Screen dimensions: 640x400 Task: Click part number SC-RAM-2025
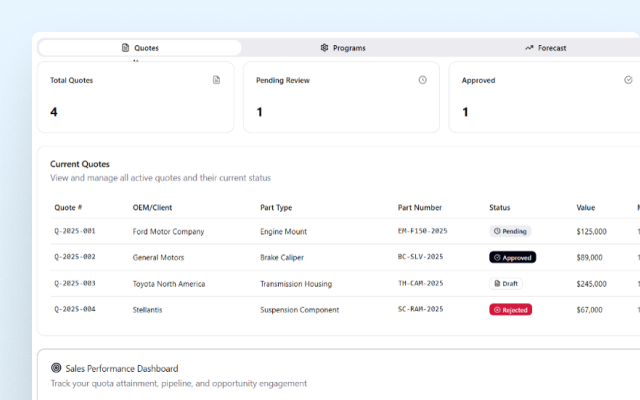[420, 309]
